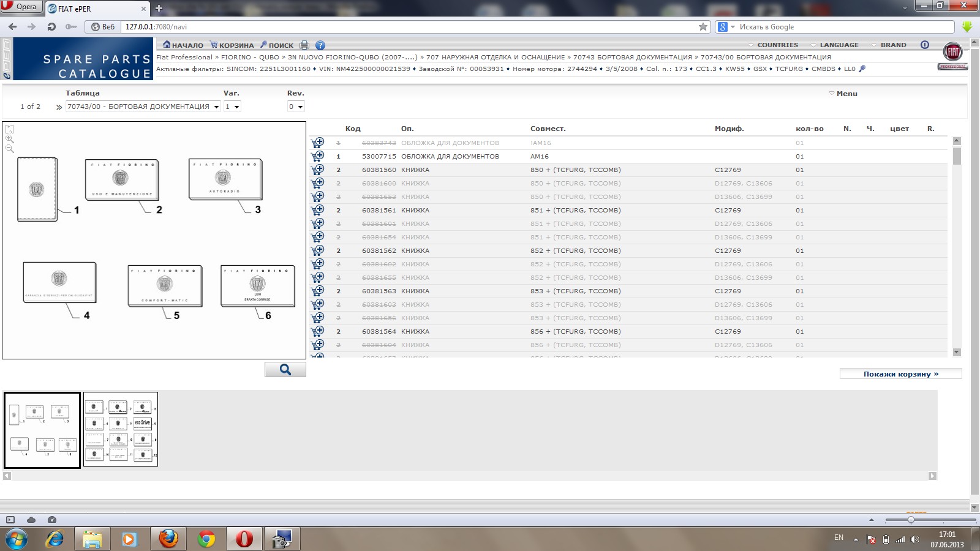The height and width of the screenshot is (551, 980).
Task: Open help via the blue question mark icon
Action: click(x=320, y=45)
